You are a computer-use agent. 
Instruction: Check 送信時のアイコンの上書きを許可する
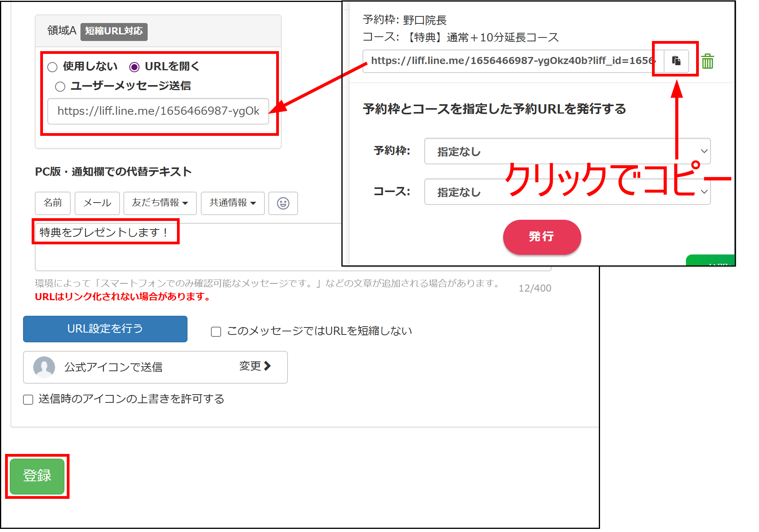tap(28, 400)
